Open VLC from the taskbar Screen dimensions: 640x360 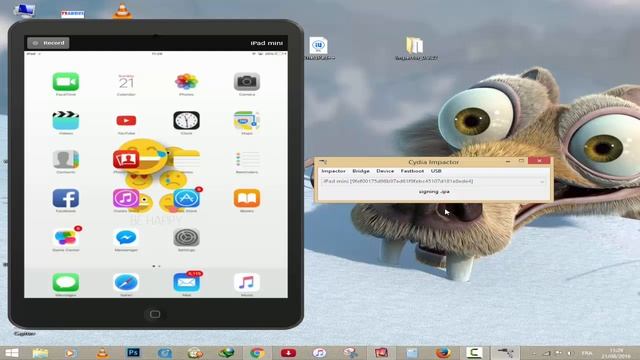click(x=102, y=353)
